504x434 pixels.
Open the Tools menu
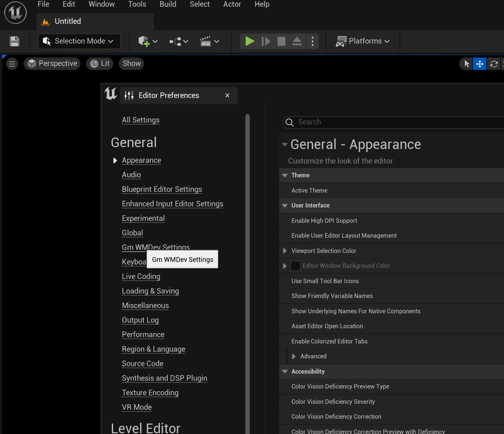point(137,4)
